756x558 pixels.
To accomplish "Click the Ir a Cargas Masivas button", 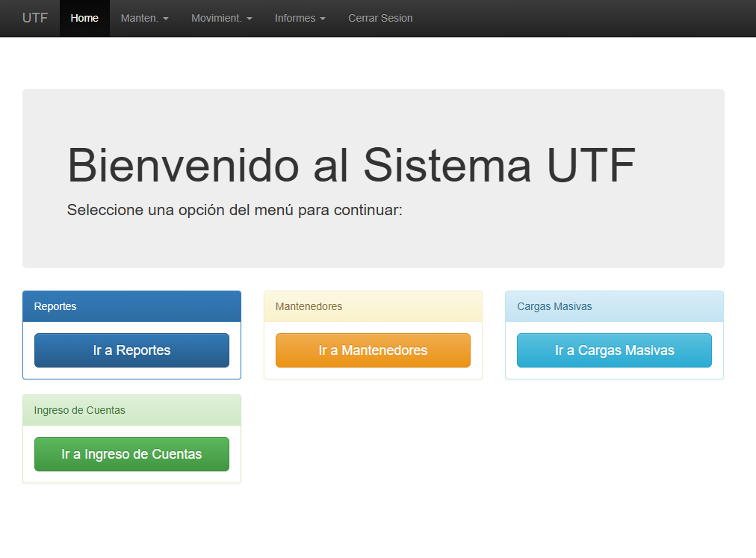I will (614, 350).
